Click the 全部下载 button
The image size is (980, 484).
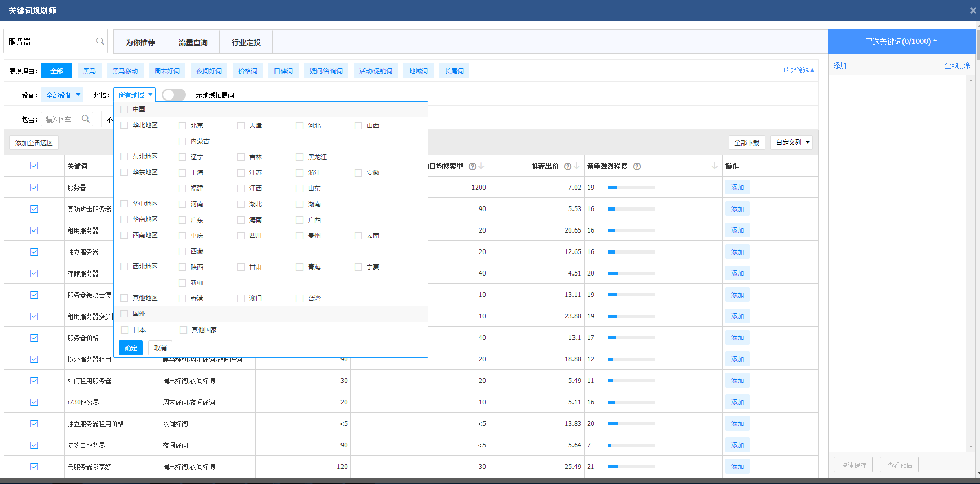(x=747, y=142)
